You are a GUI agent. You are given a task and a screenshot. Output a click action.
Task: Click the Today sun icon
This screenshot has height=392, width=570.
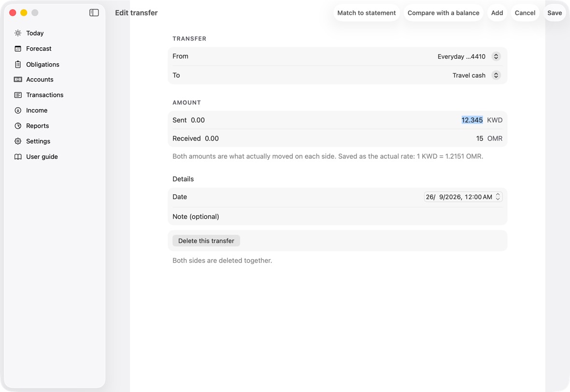[18, 33]
